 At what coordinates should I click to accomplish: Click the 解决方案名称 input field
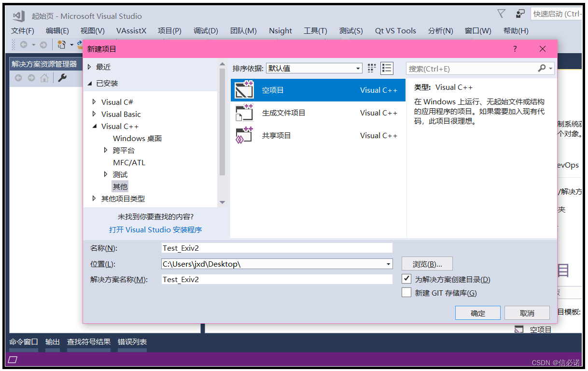pos(277,279)
